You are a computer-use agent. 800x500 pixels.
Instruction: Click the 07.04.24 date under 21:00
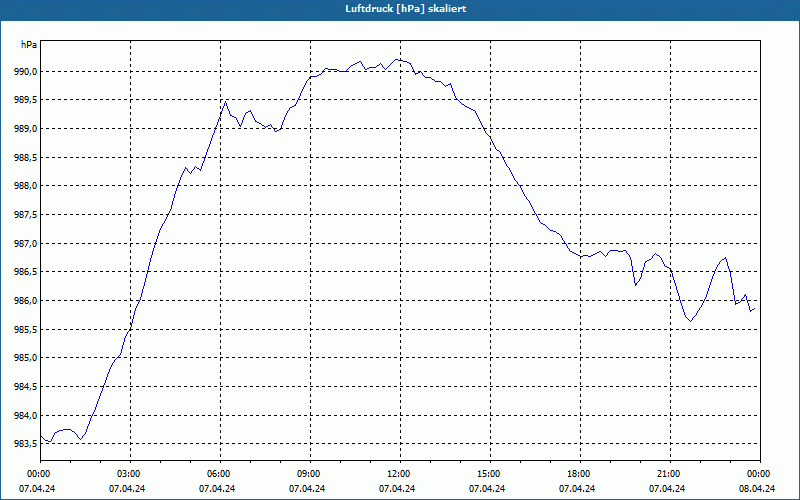coord(667,488)
